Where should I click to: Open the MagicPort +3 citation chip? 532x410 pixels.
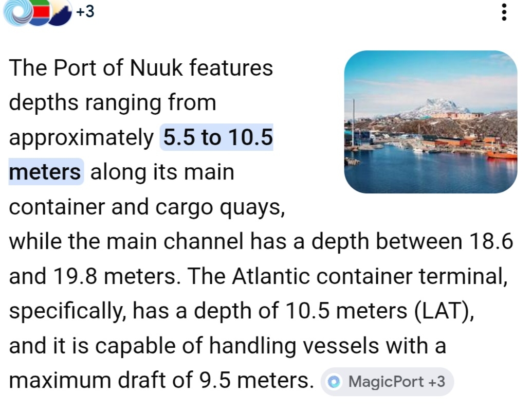point(387,382)
